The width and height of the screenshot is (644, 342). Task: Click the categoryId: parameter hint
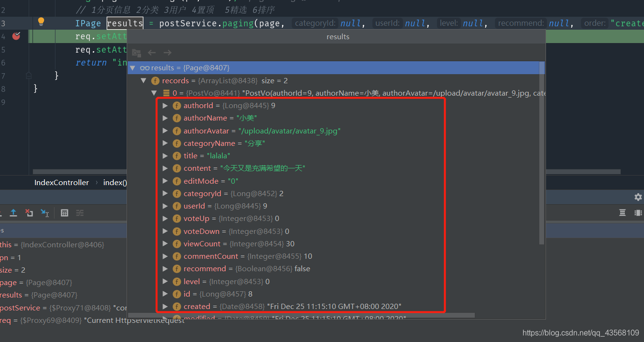[316, 23]
